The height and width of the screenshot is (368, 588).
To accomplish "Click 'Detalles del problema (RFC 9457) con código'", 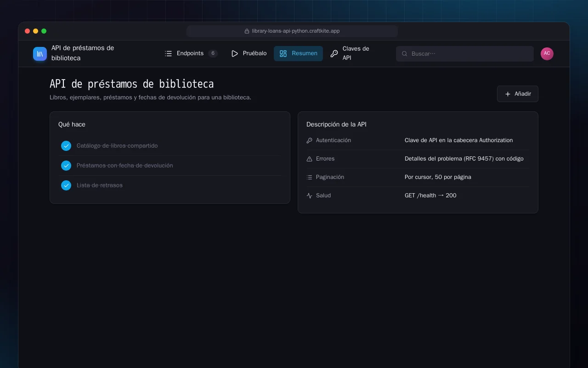I will (x=464, y=159).
